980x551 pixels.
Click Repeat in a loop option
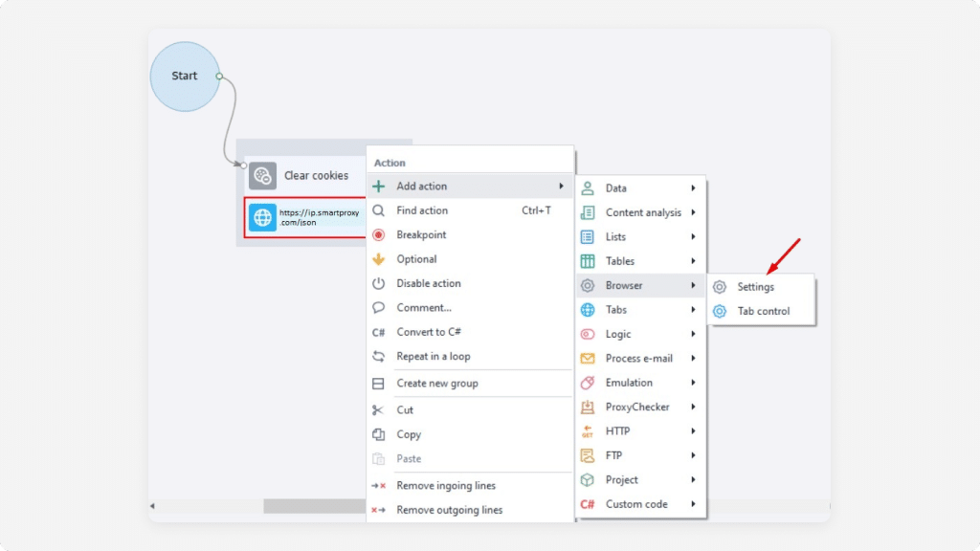click(x=434, y=357)
